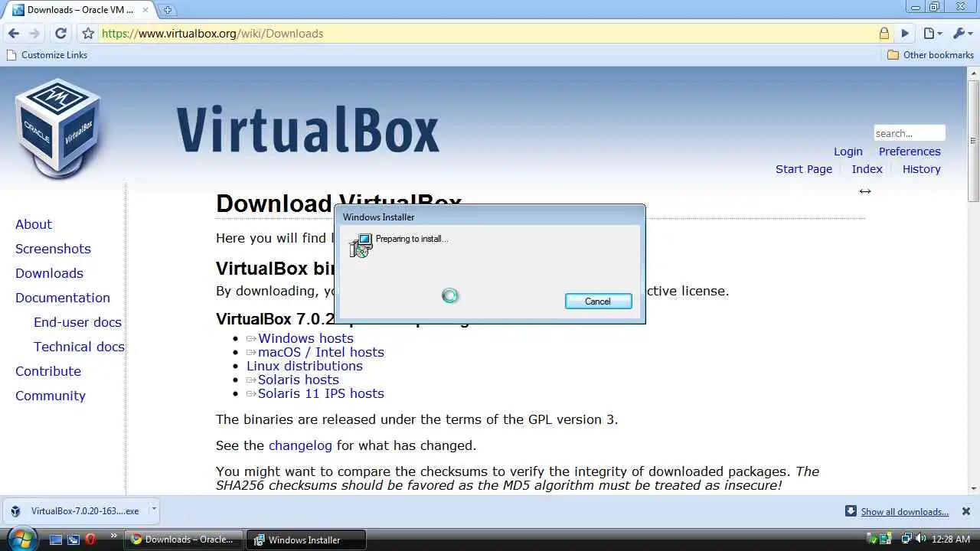Click the Customize Links bookmark
This screenshot has width=980, height=551.
pos(47,55)
